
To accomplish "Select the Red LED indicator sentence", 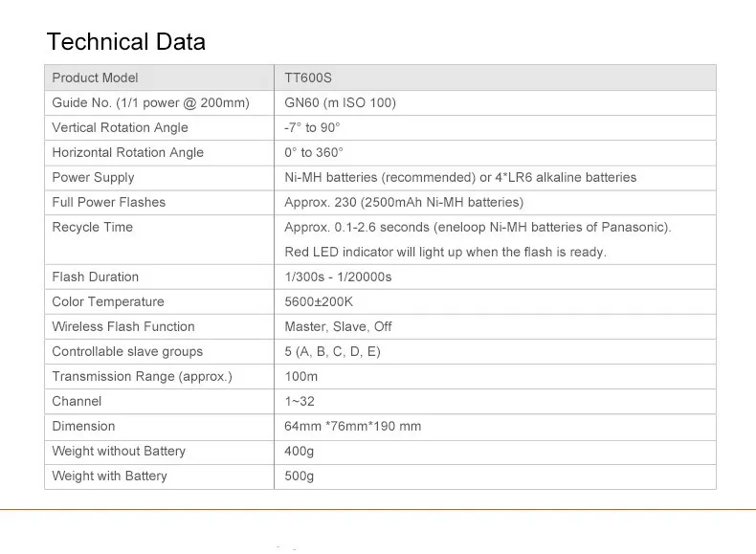I will [x=445, y=252].
